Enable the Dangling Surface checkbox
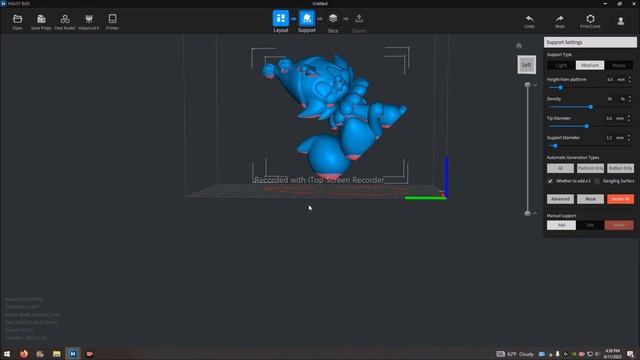This screenshot has width=640, height=360. [597, 181]
